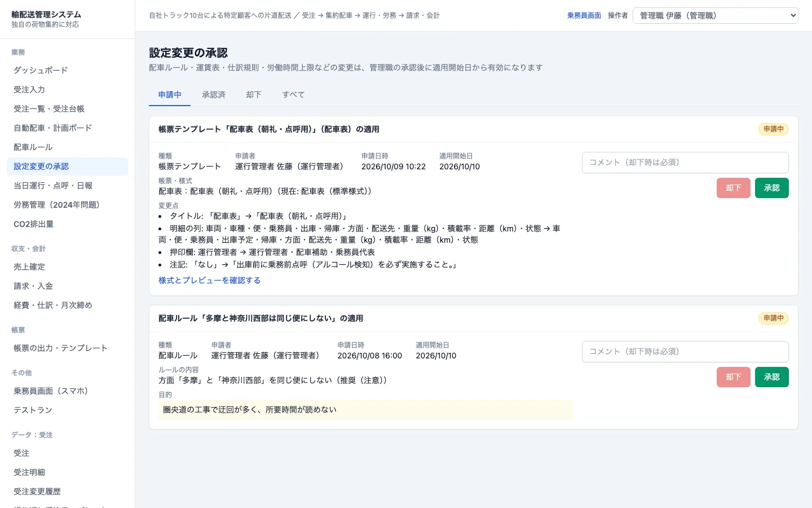This screenshot has height=508, width=812.
Task: Open 経費・仕訳・月次締め in sidebar
Action: 67,305
